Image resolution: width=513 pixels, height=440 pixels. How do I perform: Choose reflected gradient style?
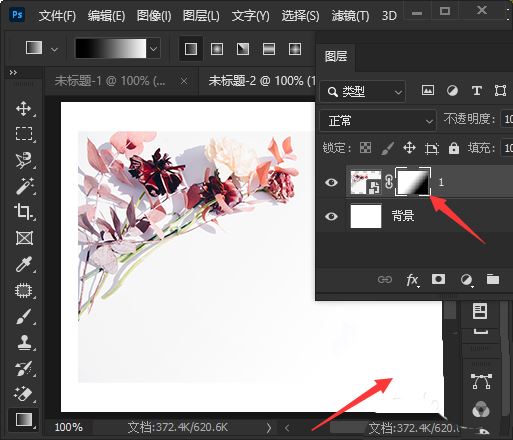[x=269, y=49]
